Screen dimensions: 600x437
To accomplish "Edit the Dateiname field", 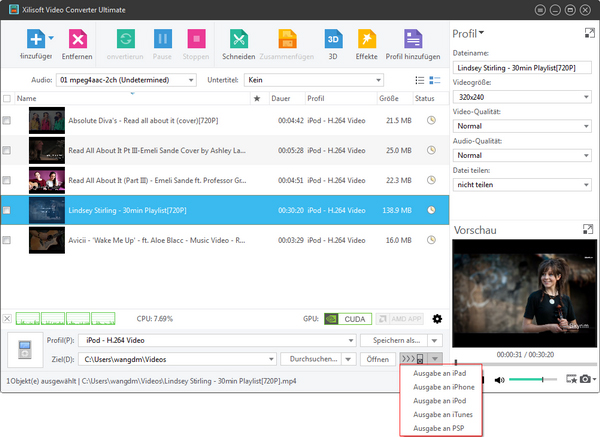I will point(522,68).
